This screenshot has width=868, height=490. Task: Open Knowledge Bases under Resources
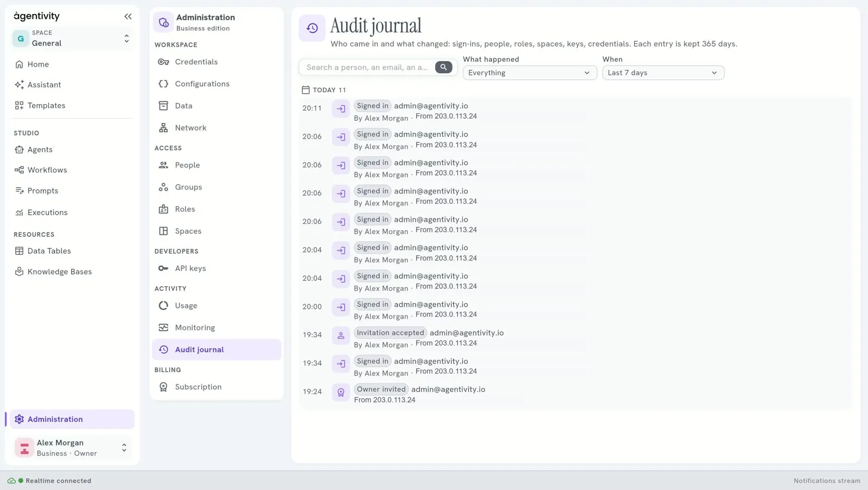point(72,272)
